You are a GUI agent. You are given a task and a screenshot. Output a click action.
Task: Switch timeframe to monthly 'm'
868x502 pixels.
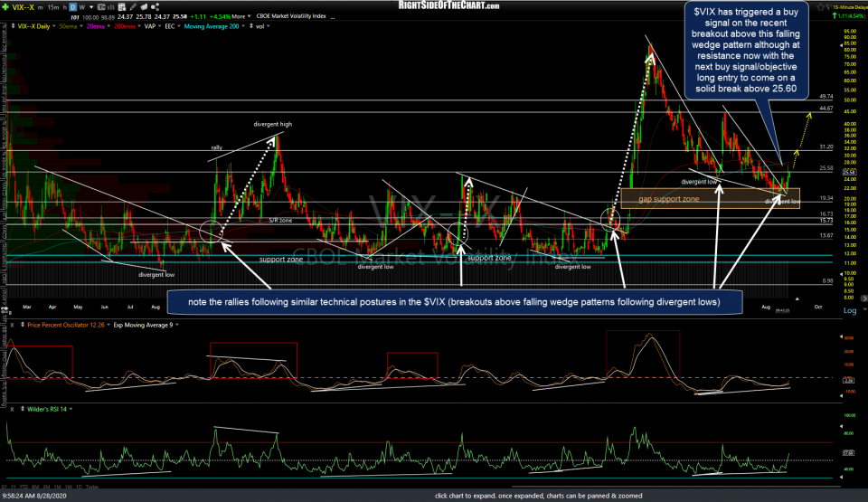point(41,7)
